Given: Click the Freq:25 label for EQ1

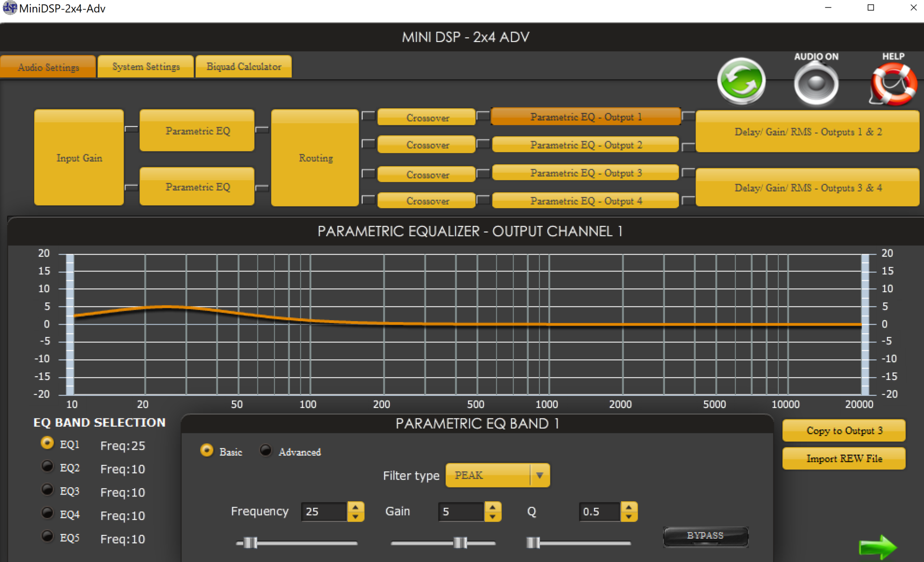Looking at the screenshot, I should [123, 446].
